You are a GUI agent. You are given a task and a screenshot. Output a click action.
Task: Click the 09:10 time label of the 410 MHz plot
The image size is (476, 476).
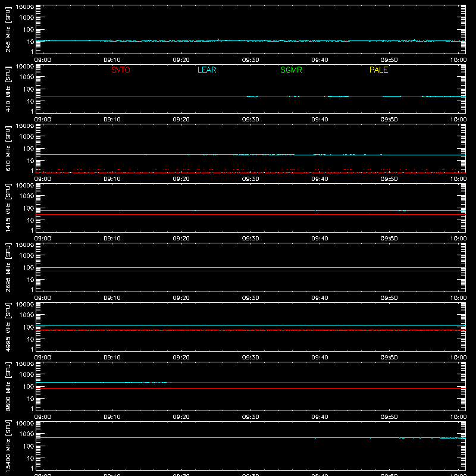coord(112,120)
